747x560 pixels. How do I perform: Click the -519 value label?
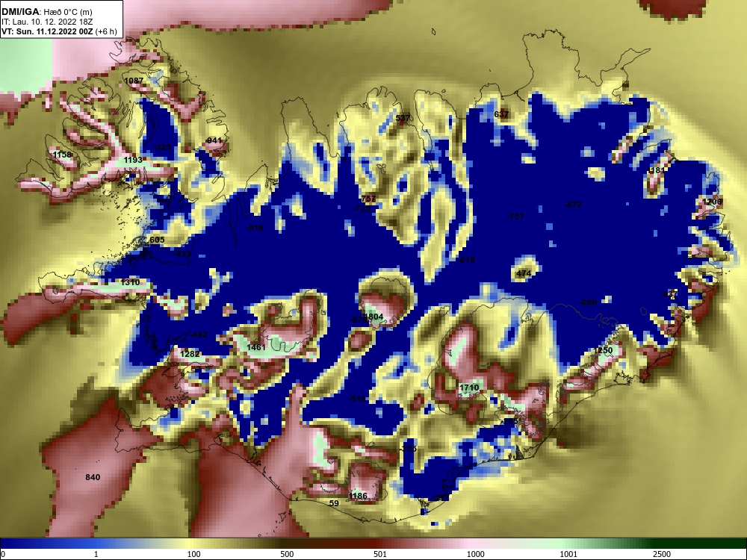[x=358, y=399]
